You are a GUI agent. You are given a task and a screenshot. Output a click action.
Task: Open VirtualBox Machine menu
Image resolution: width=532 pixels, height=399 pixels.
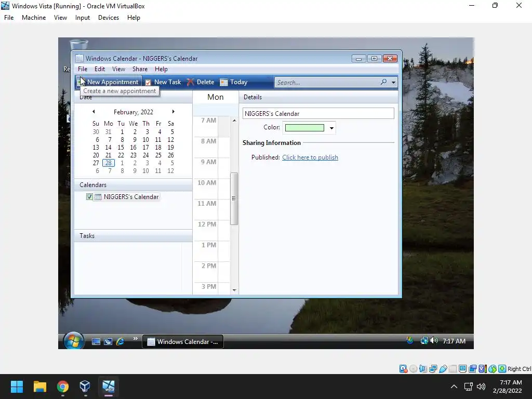[34, 18]
